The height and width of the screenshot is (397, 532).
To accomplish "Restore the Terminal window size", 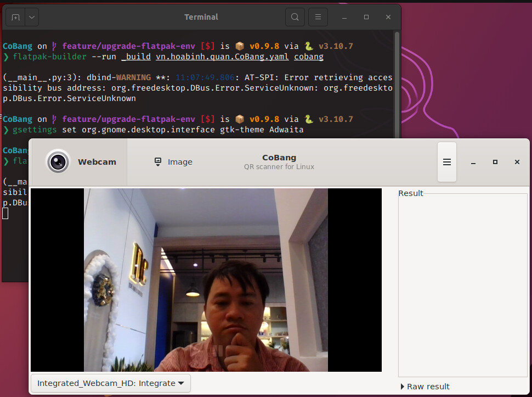I will tap(366, 17).
